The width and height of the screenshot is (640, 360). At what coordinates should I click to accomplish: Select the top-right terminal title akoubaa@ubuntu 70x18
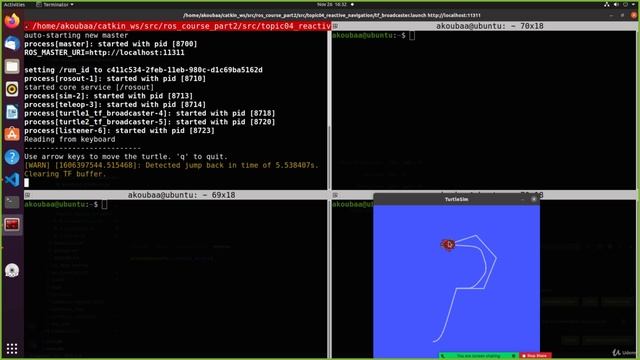point(489,26)
